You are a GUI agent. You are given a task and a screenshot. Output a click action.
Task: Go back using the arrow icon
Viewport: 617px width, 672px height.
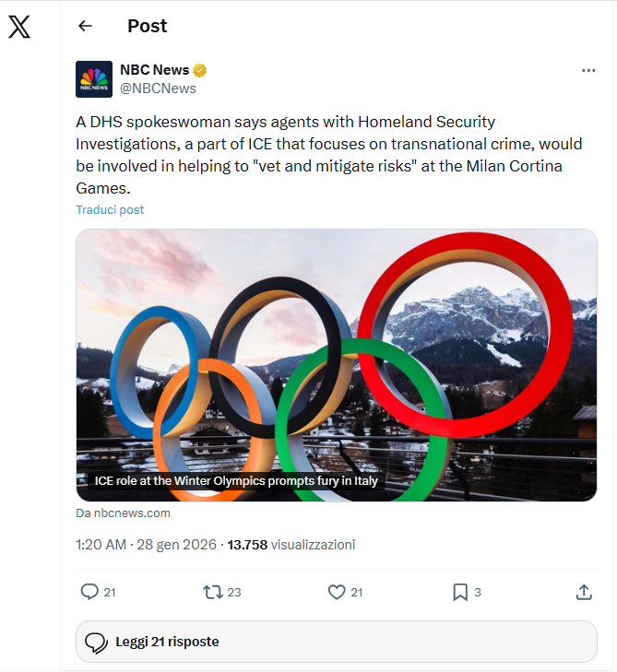click(x=85, y=26)
